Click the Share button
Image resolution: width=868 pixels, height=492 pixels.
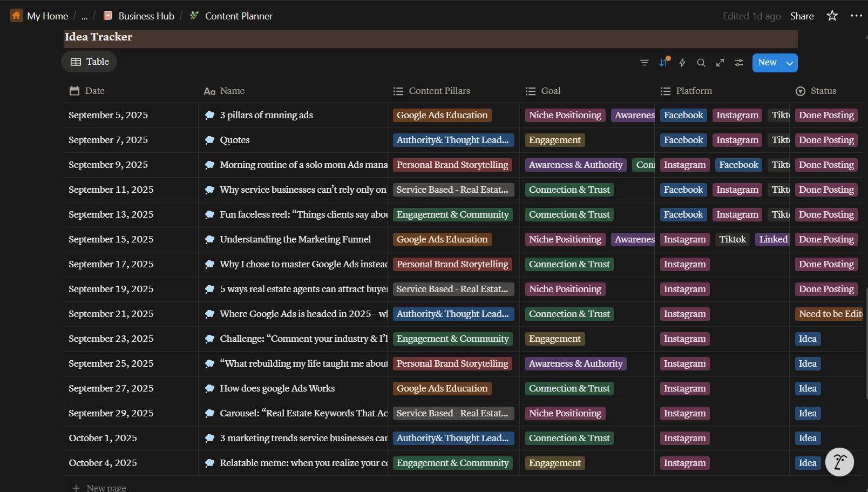802,16
